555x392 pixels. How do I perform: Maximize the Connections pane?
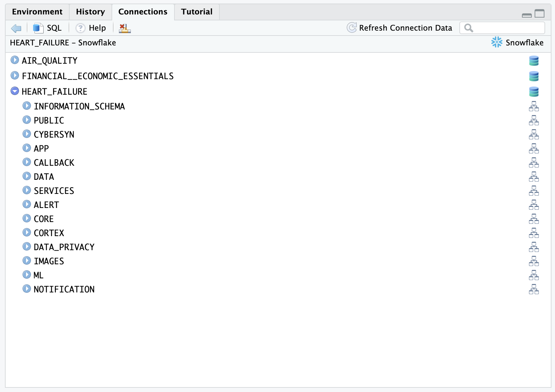pos(540,14)
